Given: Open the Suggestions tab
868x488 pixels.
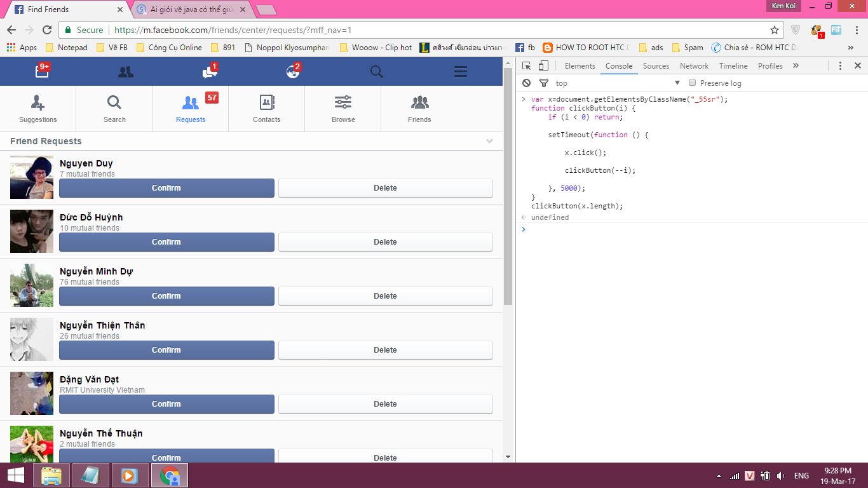Looking at the screenshot, I should click(38, 109).
